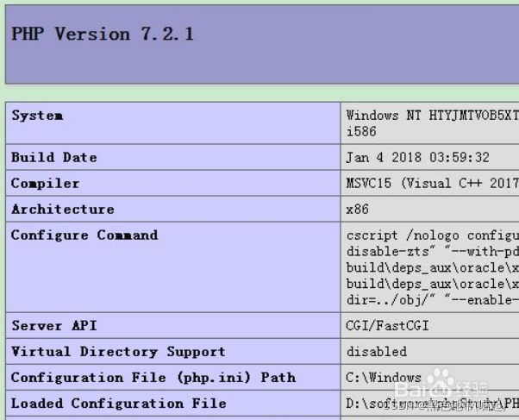Select the Build Date label
519x420 pixels.
[x=53, y=158]
